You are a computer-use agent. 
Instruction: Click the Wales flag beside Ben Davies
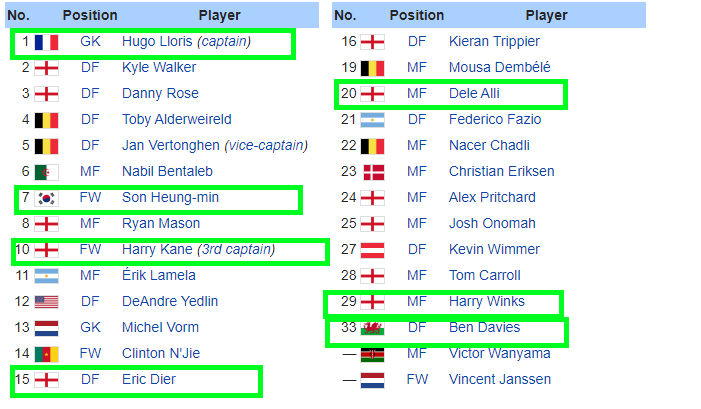pyautogui.click(x=373, y=328)
